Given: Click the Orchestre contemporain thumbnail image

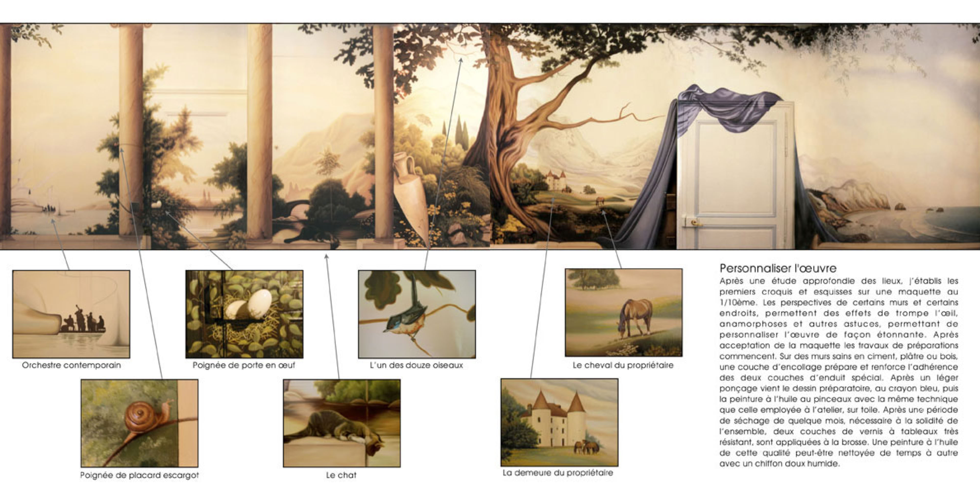Looking at the screenshot, I should (71, 314).
